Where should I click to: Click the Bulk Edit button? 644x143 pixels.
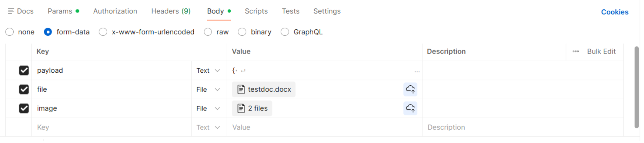pyautogui.click(x=601, y=51)
